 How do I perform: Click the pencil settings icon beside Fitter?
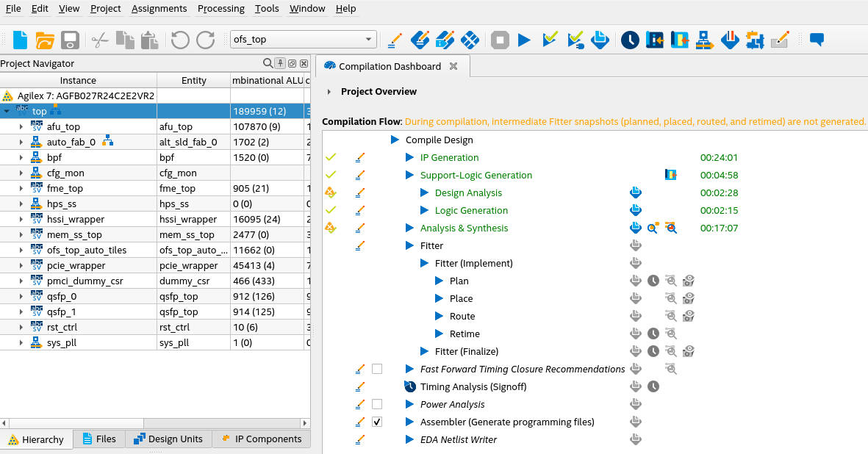pyautogui.click(x=359, y=246)
